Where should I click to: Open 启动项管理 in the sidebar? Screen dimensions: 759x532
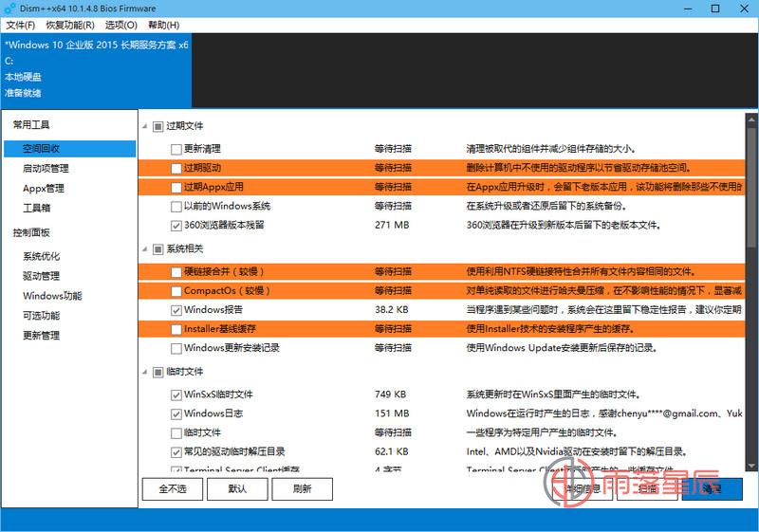pos(46,168)
